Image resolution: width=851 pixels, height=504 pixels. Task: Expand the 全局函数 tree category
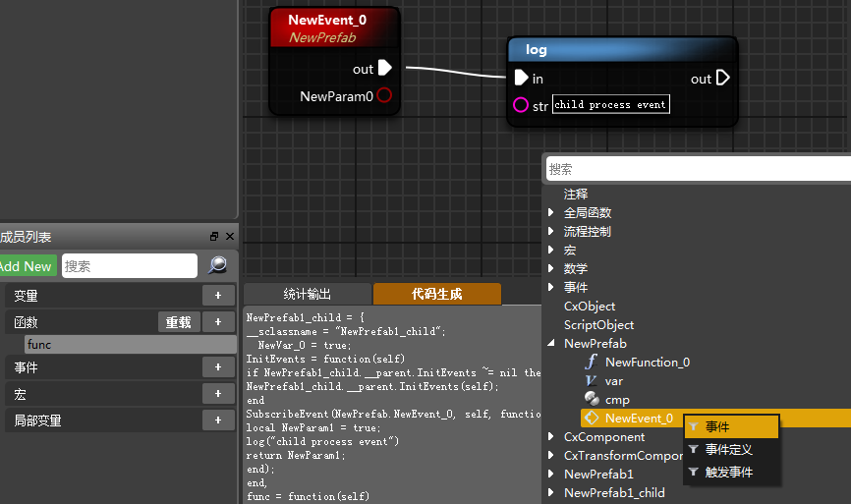point(550,212)
